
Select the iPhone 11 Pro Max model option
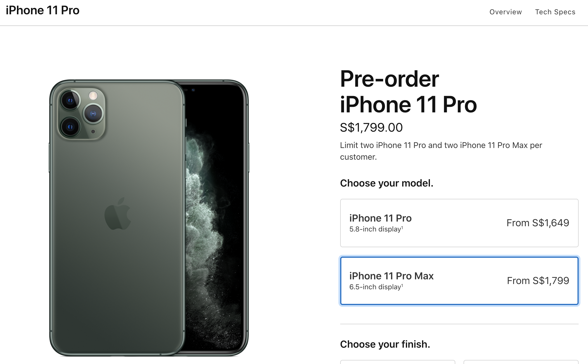click(x=459, y=281)
